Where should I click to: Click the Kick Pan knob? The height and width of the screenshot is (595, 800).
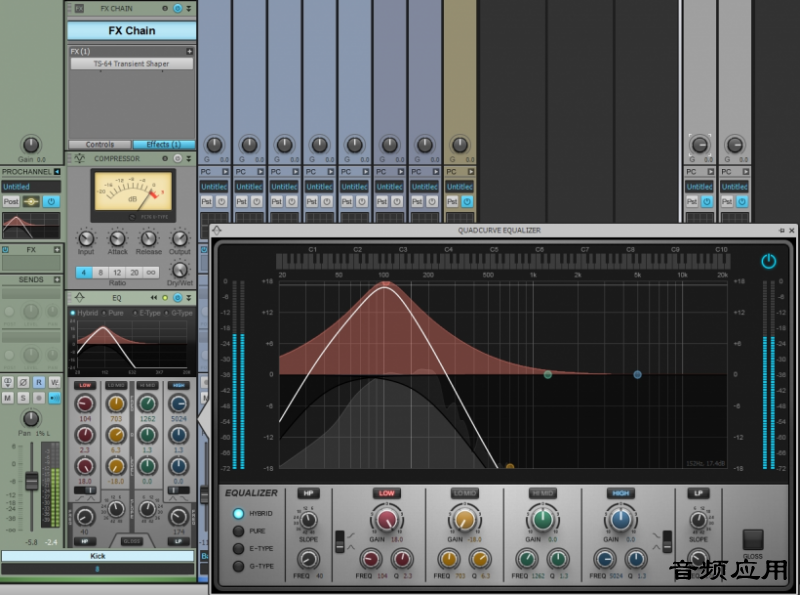click(31, 418)
